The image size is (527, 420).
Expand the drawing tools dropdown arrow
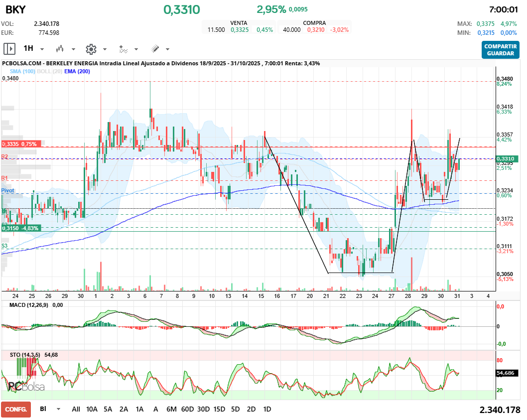point(167,49)
